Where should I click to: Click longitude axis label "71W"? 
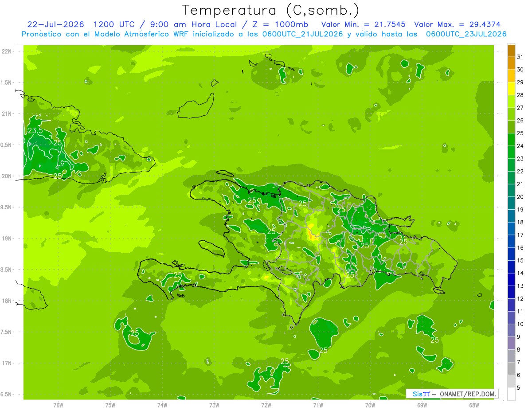318,405
